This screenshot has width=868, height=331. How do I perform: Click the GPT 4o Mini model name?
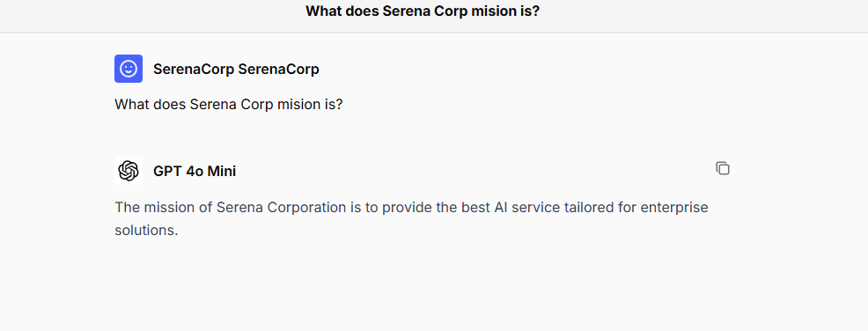[x=195, y=172]
